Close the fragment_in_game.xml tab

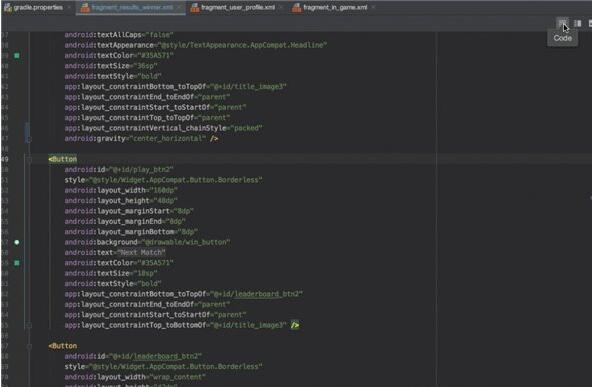(x=374, y=7)
